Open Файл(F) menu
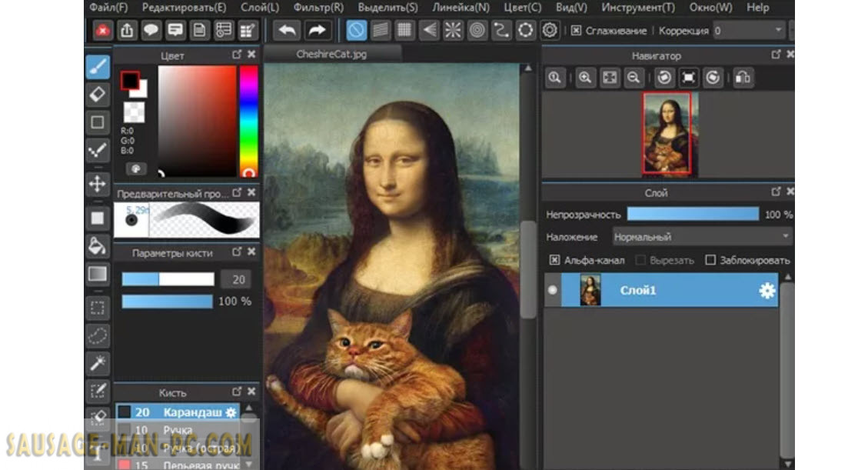868x470 pixels. click(x=108, y=8)
